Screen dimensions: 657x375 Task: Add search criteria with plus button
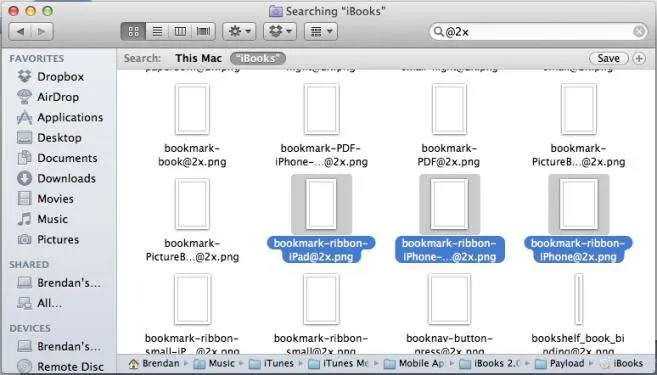[639, 58]
